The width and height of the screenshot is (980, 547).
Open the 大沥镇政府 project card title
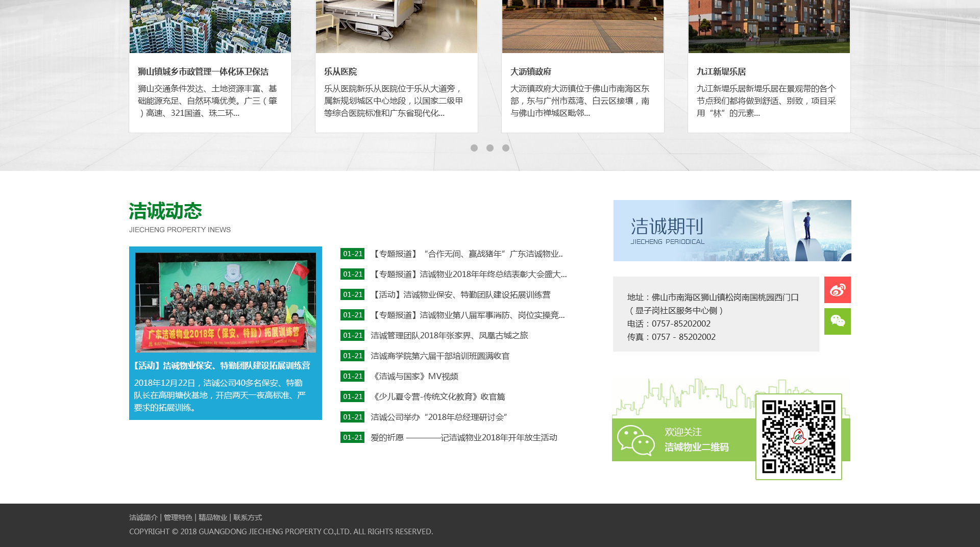531,72
